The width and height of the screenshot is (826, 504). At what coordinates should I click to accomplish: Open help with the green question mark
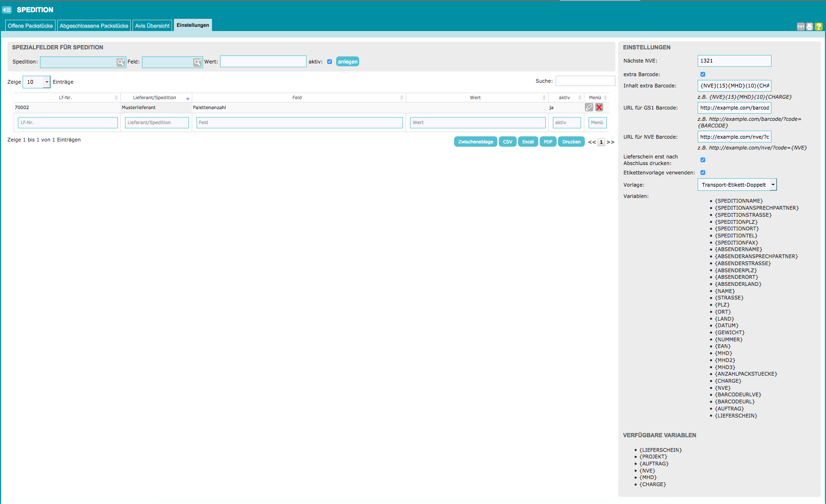818,27
